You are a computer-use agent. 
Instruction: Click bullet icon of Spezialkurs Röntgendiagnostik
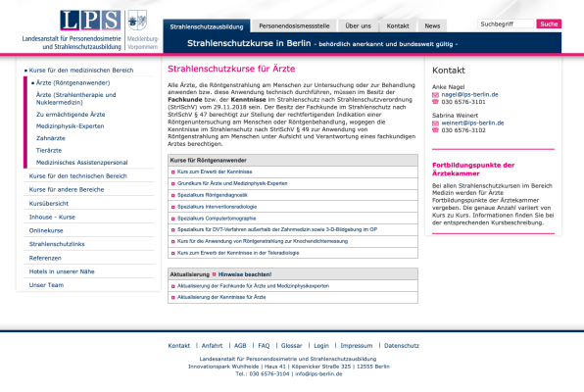point(172,195)
